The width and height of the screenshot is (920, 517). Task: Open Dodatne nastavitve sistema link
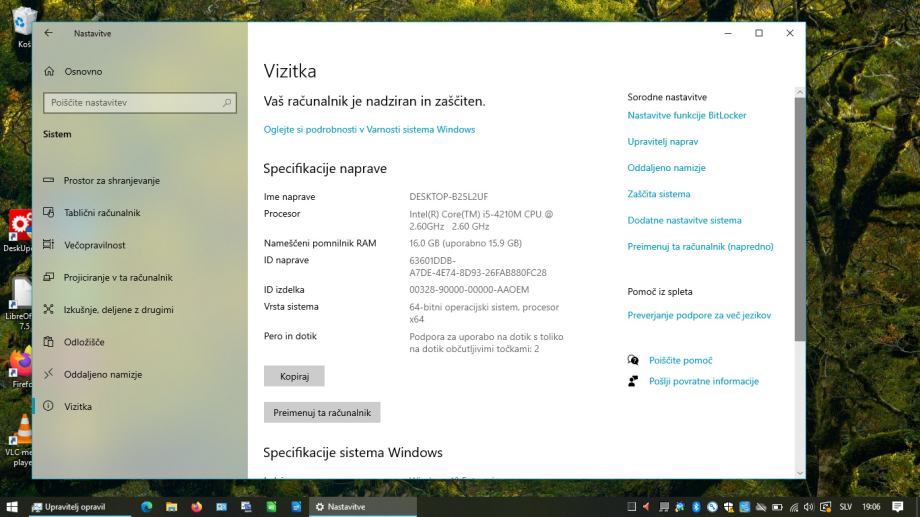click(684, 221)
